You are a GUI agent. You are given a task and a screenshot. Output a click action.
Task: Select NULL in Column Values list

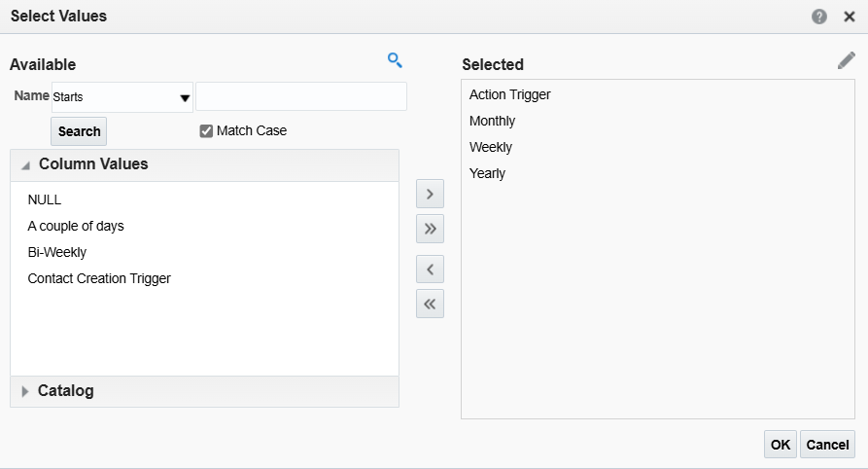[x=45, y=199]
